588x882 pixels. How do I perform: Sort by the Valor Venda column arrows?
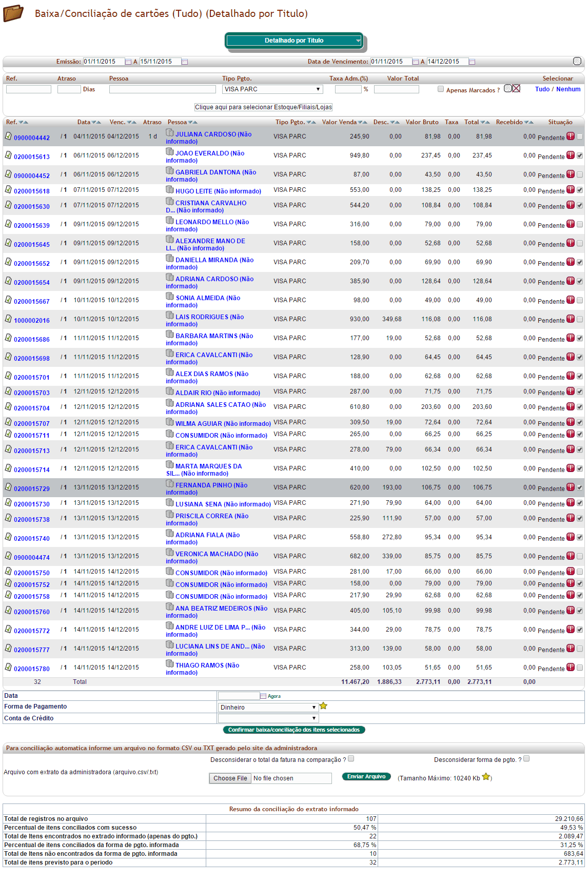click(x=363, y=123)
